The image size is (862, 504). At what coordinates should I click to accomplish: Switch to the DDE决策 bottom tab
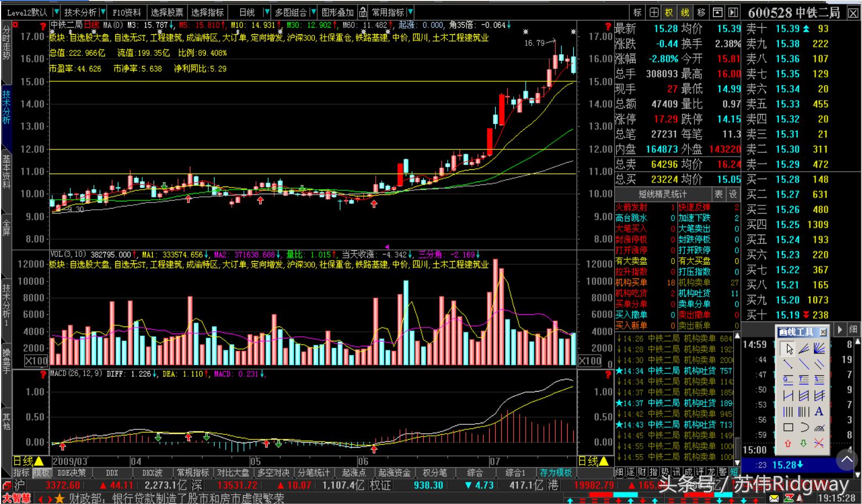[72, 473]
